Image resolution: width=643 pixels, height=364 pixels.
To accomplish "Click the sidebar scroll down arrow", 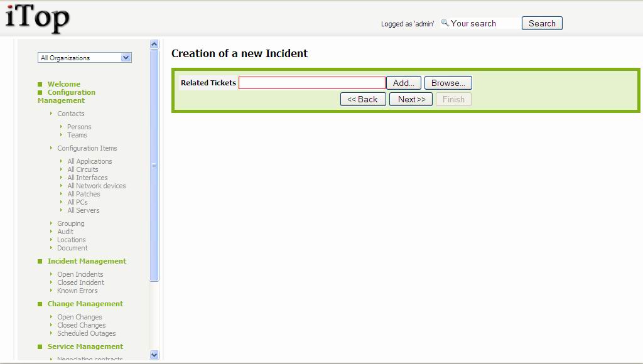I will 154,355.
